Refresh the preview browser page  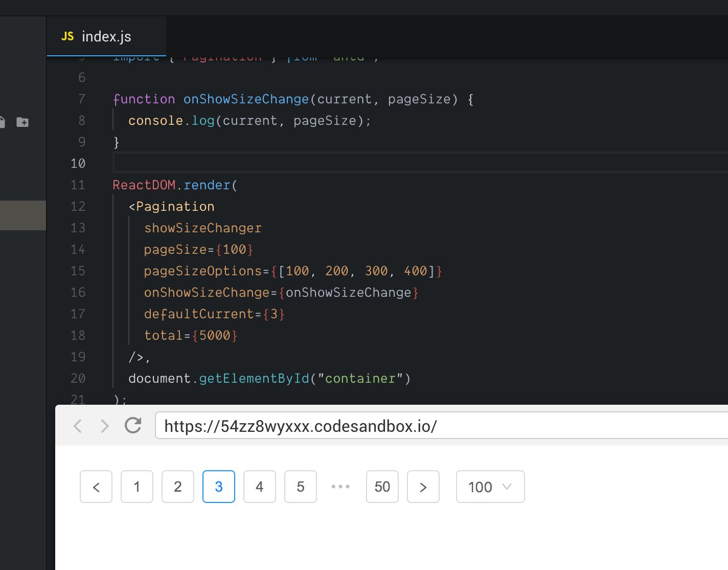pos(132,425)
